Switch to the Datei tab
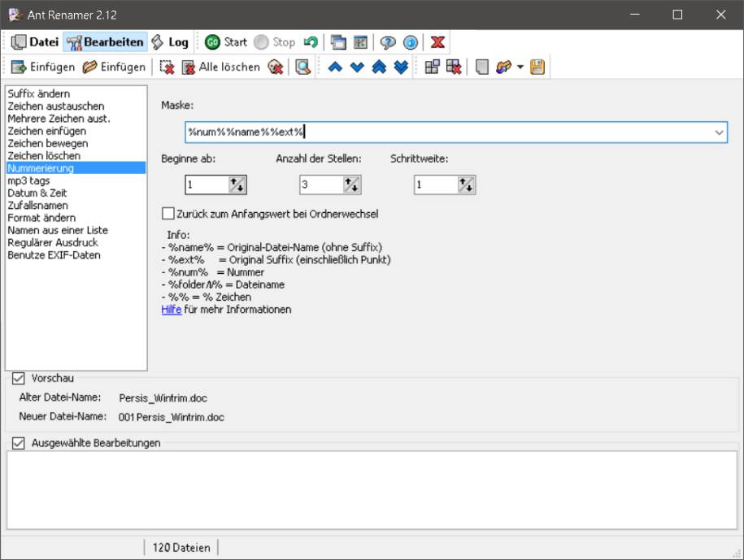This screenshot has width=744, height=560. (35, 42)
